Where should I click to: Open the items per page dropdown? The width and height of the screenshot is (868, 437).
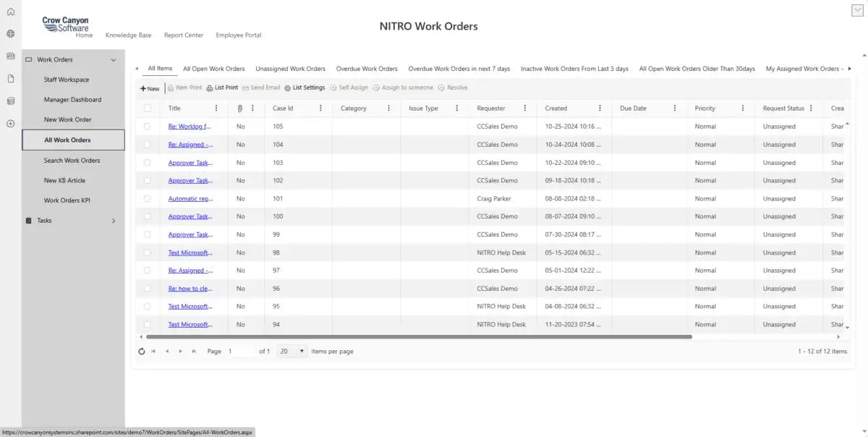[x=292, y=351]
